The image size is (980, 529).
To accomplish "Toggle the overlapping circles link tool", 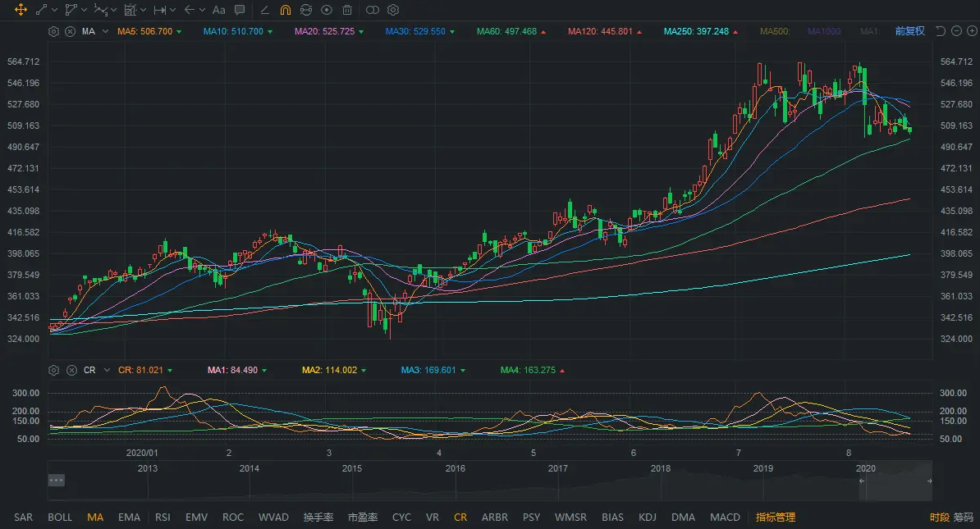I will pos(372,10).
